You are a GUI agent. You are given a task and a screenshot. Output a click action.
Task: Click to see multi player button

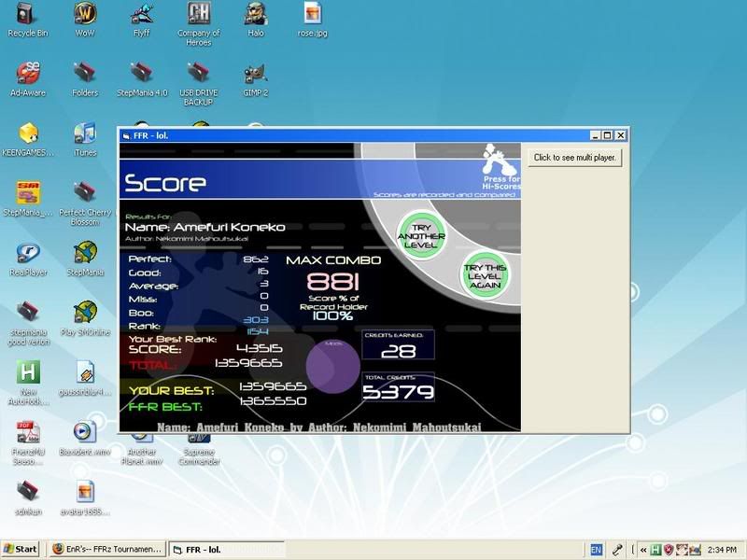pyautogui.click(x=574, y=158)
